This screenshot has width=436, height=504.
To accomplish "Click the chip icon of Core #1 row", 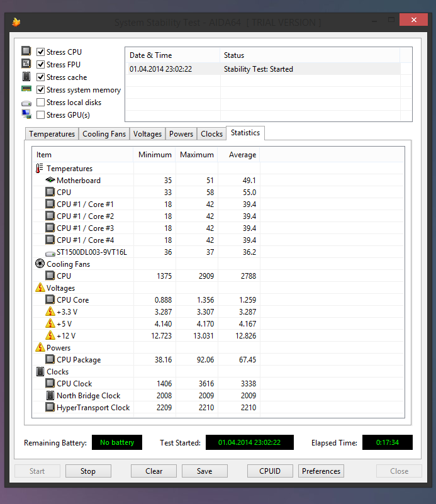I will [x=50, y=204].
